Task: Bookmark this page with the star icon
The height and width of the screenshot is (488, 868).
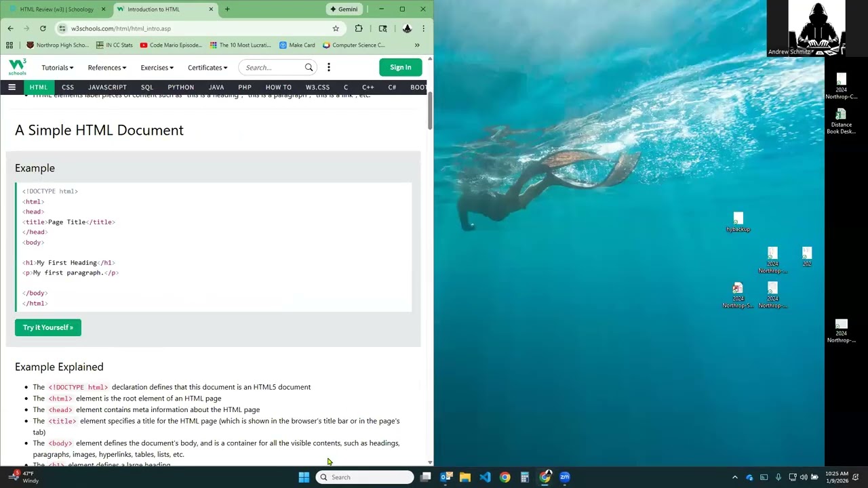Action: click(336, 28)
